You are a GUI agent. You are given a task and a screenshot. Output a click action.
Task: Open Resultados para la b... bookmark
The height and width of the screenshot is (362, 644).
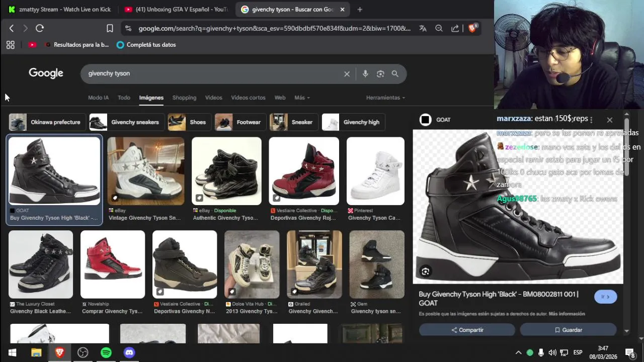pyautogui.click(x=77, y=45)
